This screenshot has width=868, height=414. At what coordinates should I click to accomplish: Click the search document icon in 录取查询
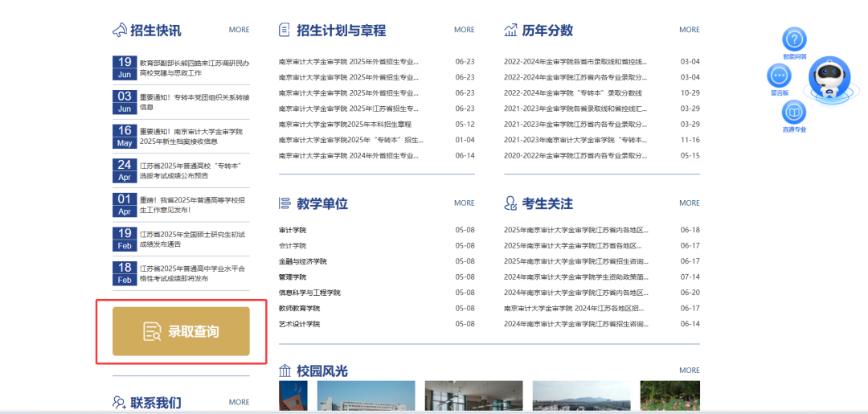[152, 331]
